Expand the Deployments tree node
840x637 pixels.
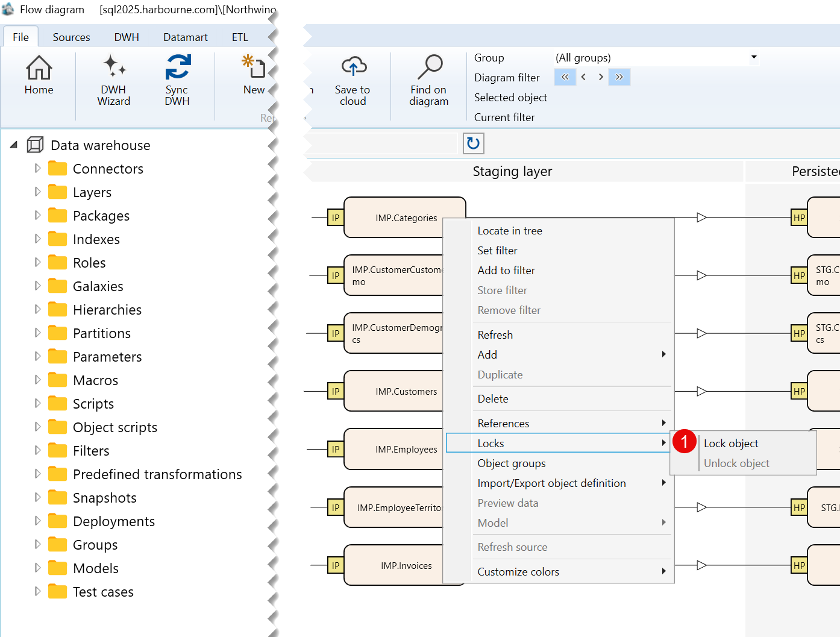(x=37, y=521)
